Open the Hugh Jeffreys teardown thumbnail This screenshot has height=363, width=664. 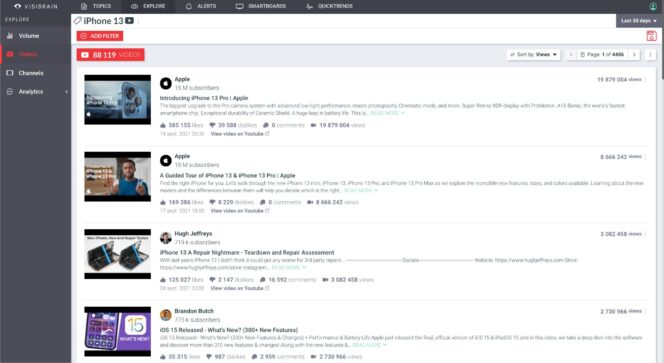117,254
